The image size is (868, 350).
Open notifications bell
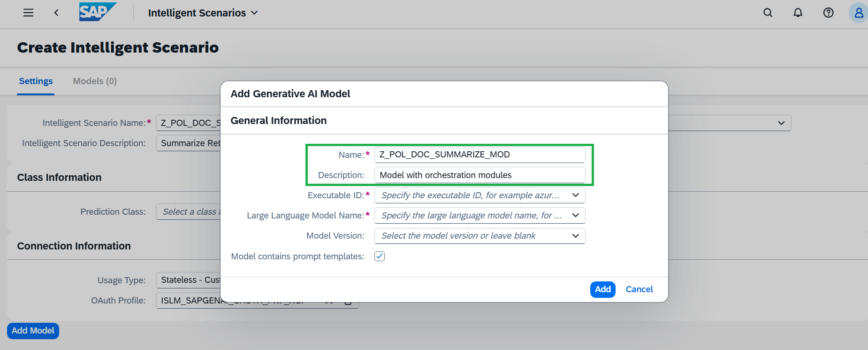pyautogui.click(x=798, y=13)
